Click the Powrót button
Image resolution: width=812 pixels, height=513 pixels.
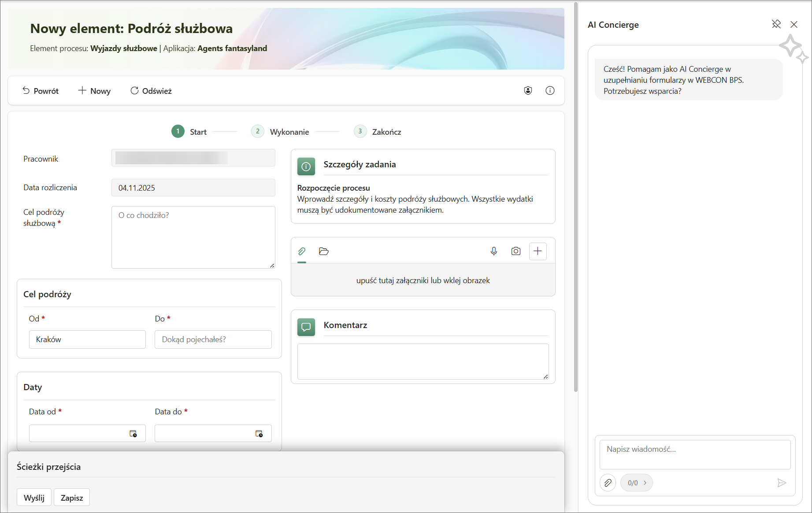coord(41,91)
